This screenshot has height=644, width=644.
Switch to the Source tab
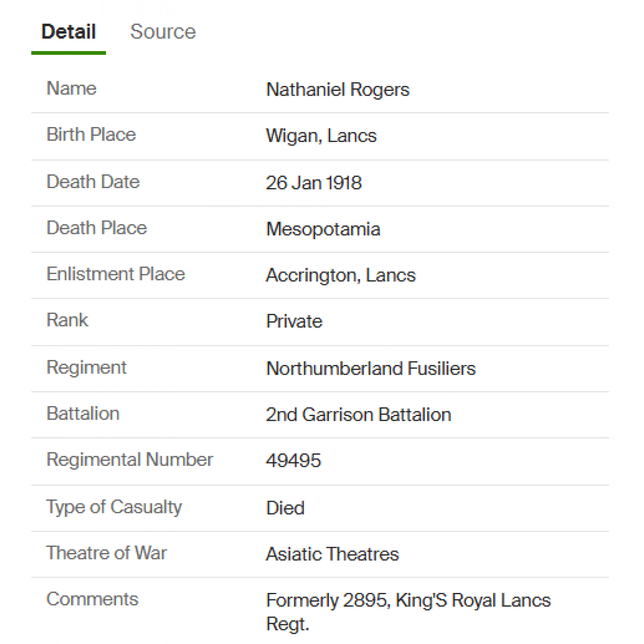click(x=163, y=32)
